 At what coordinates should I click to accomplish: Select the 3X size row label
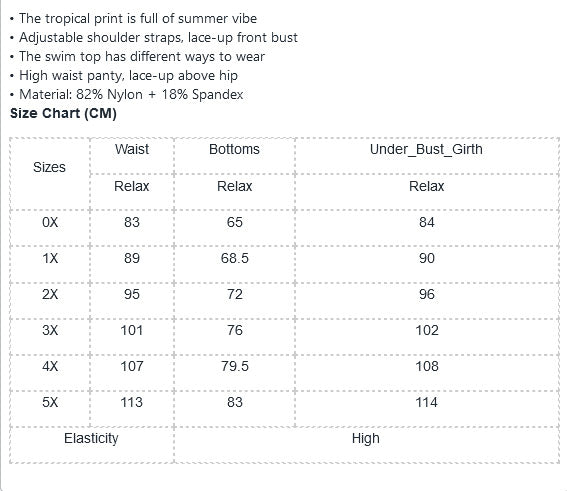click(x=50, y=330)
